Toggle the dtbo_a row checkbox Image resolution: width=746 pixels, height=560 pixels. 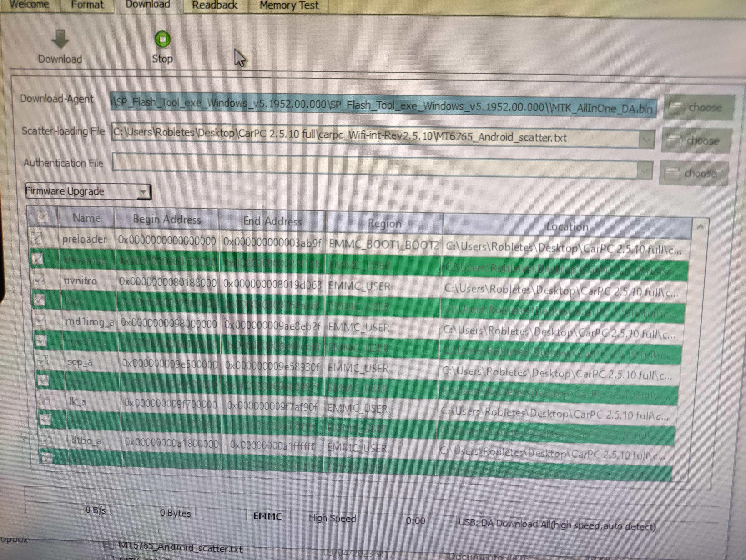[x=46, y=439]
